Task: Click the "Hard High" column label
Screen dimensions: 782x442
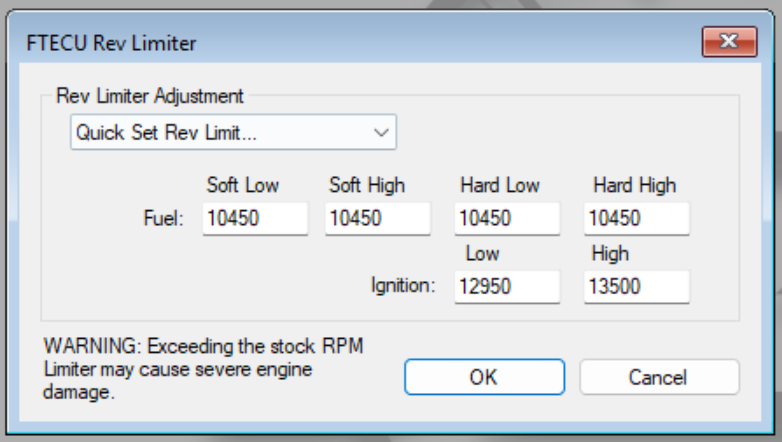Action: pyautogui.click(x=634, y=185)
